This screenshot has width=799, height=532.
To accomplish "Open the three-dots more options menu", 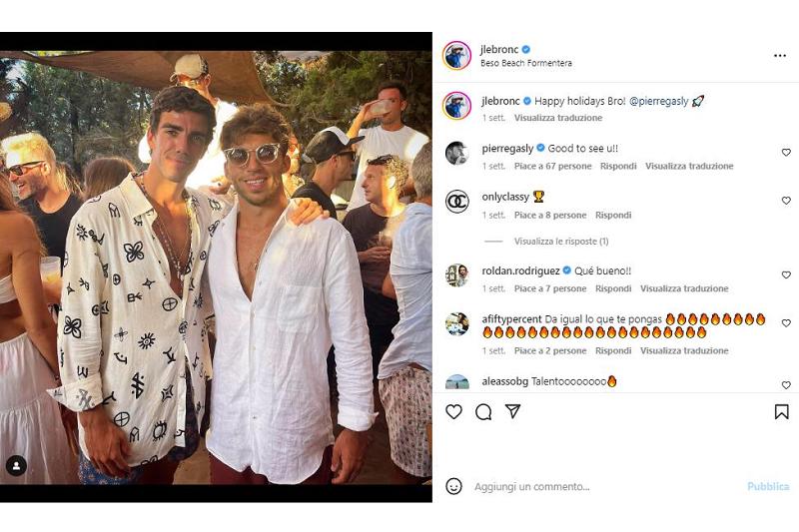I will click(x=780, y=56).
